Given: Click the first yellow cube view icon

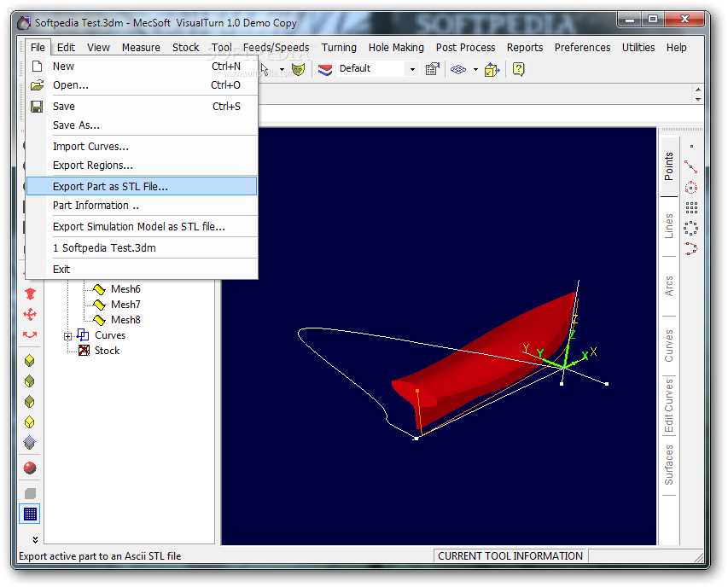Looking at the screenshot, I should 30,361.
